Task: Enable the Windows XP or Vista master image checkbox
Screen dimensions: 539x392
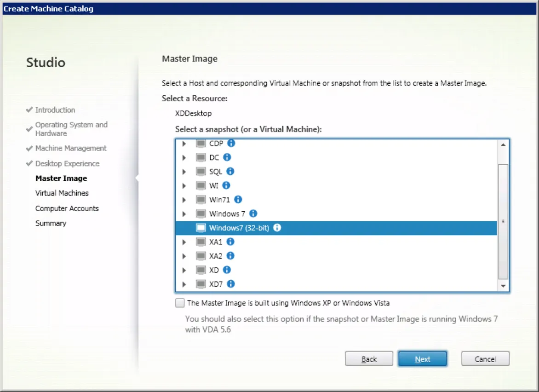Action: tap(180, 303)
